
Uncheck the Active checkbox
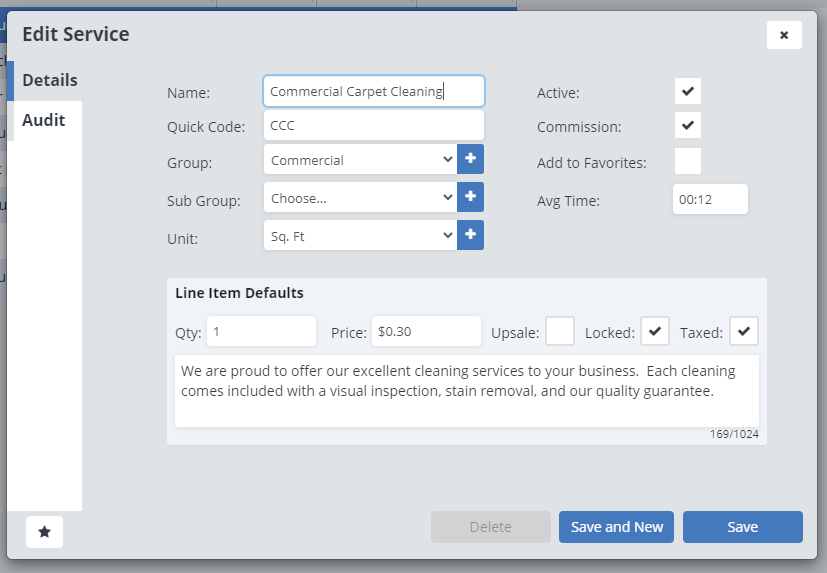pos(688,91)
